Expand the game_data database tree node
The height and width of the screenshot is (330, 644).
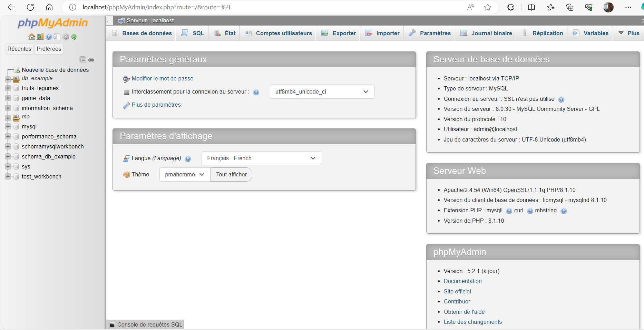coord(8,98)
